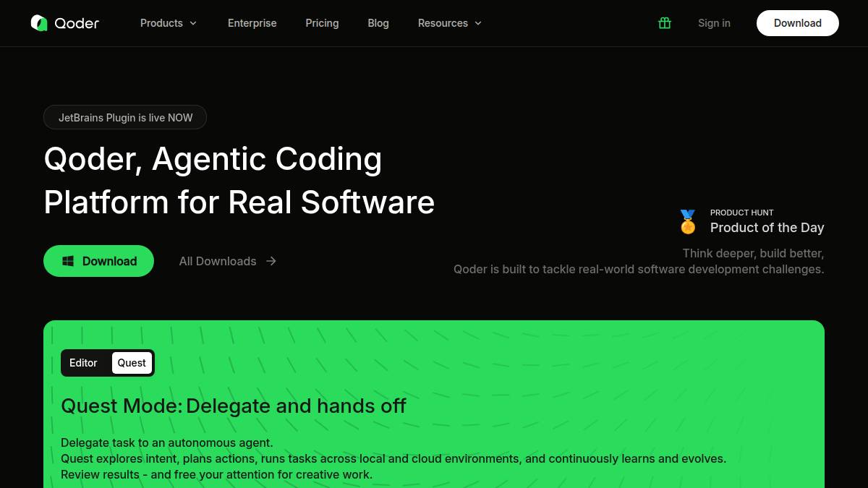868x488 pixels.
Task: Click the 'Qoder is built to tackle real-world' sentence
Action: point(639,269)
